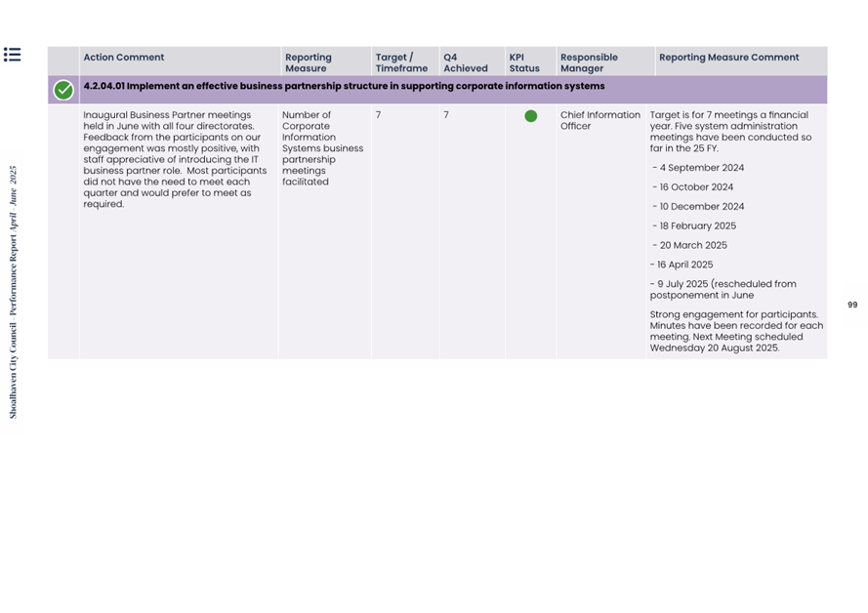Click the Target / Timeframe column header
This screenshot has width=868, height=613.
pos(401,62)
